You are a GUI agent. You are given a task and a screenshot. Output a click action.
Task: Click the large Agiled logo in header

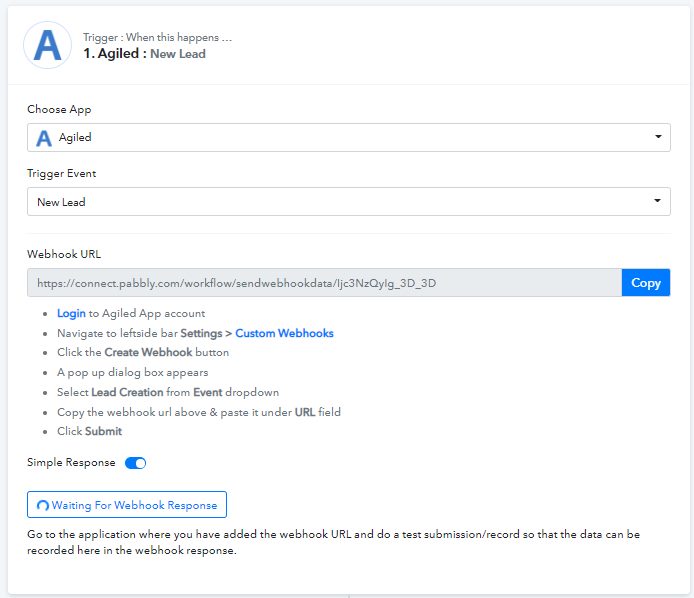(x=47, y=45)
